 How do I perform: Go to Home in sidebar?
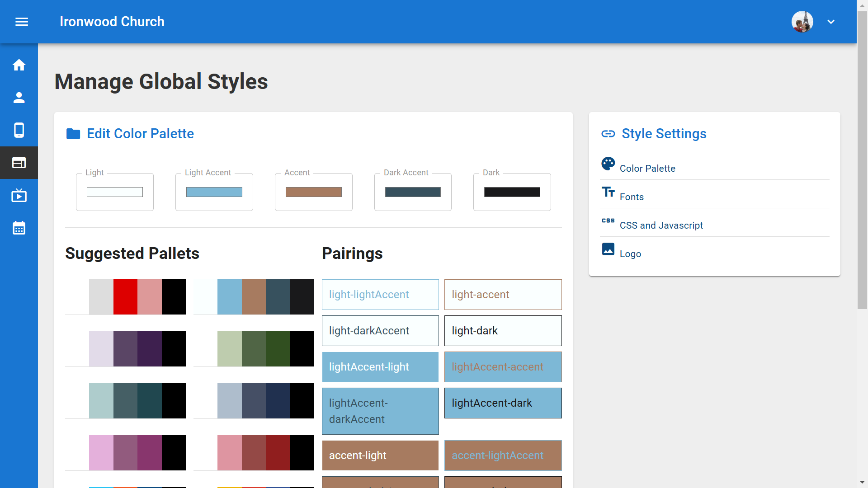19,65
